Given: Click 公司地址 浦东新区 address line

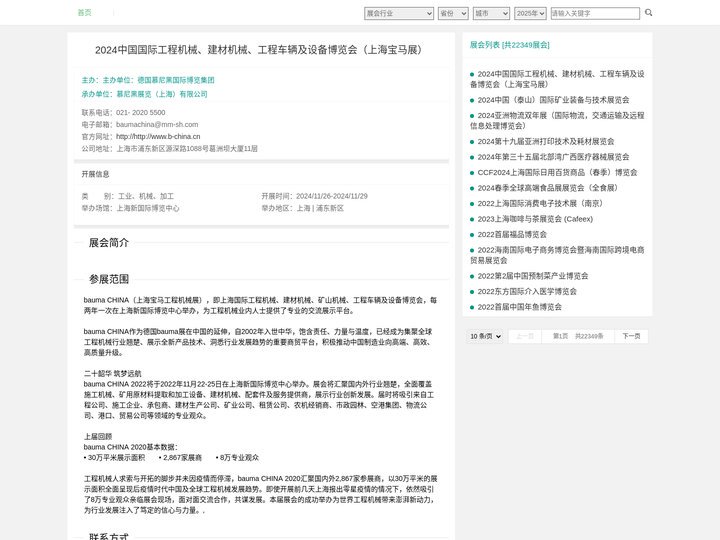Looking at the screenshot, I should [169, 148].
